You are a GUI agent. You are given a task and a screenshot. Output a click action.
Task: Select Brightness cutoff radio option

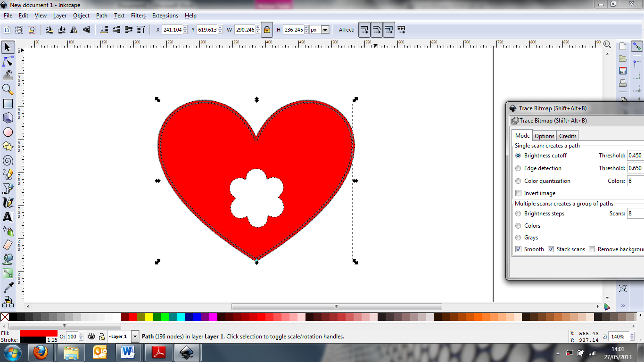coord(519,156)
